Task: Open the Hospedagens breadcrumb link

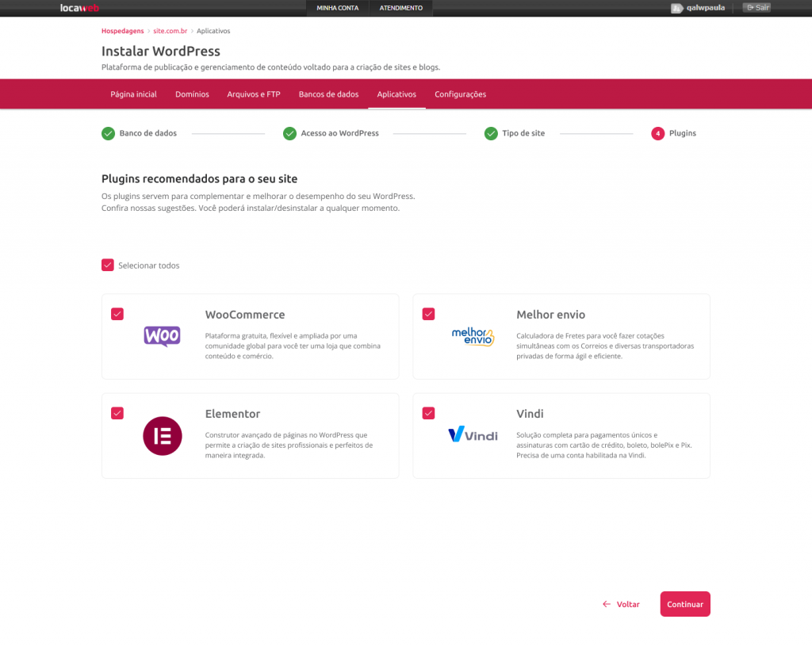Action: coord(123,31)
